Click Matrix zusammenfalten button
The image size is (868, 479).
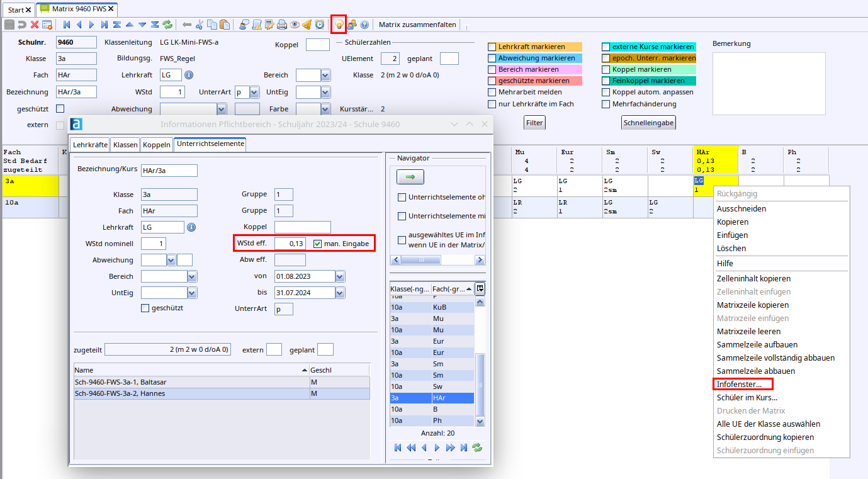pos(417,25)
